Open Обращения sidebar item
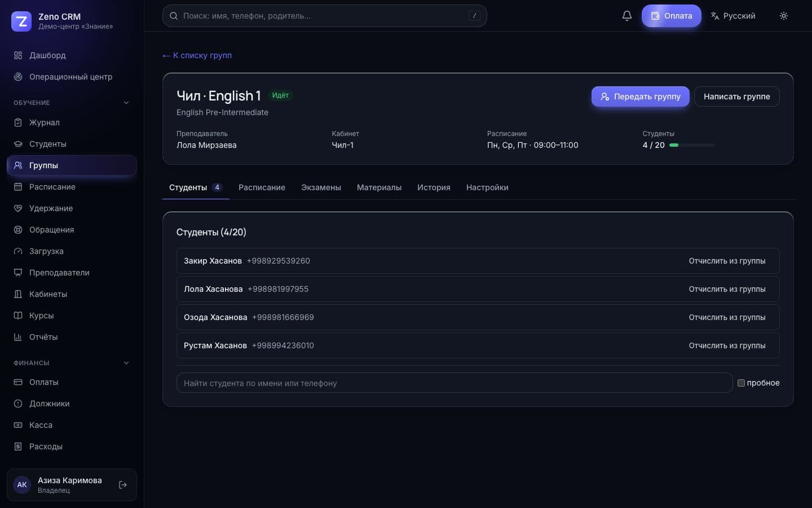The width and height of the screenshot is (812, 508). (72, 230)
